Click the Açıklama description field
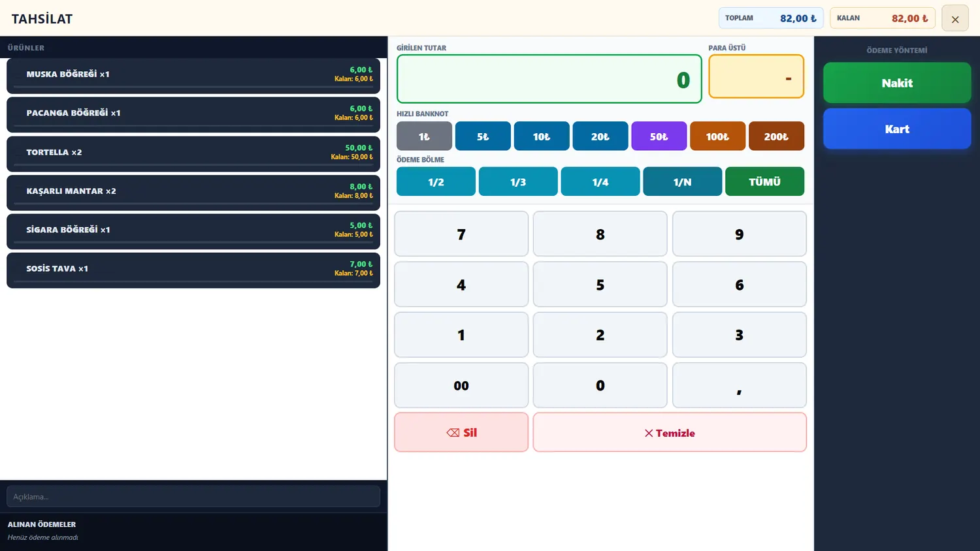 point(193,496)
